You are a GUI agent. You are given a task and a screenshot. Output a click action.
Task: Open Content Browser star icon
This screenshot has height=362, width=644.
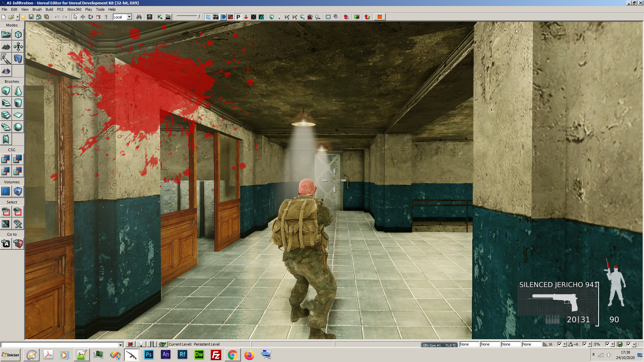(23, 17)
